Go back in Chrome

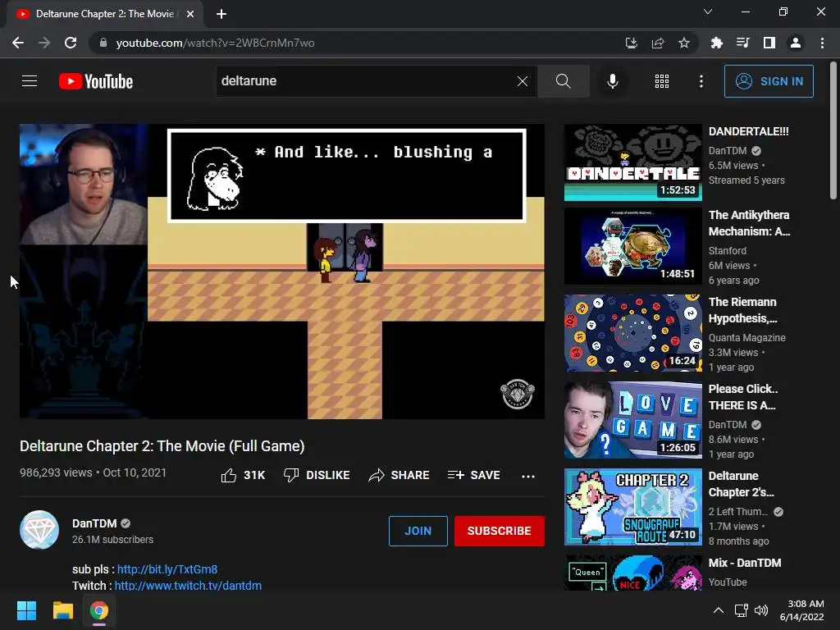(x=18, y=43)
